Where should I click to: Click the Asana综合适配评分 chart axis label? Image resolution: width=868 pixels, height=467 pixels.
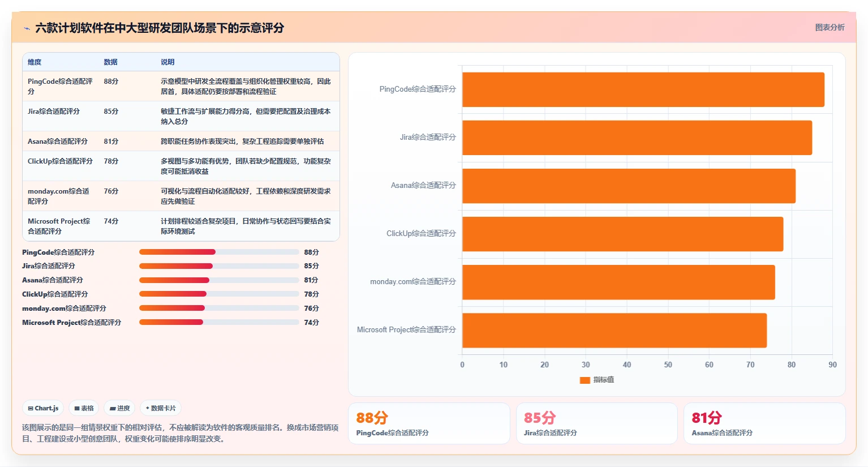[423, 185]
